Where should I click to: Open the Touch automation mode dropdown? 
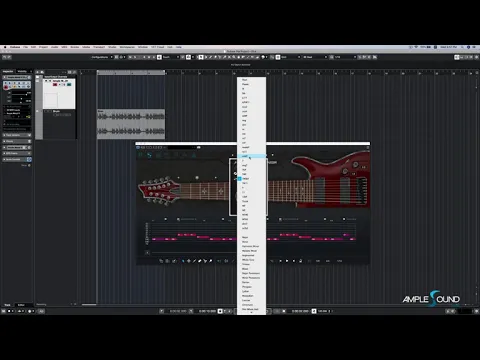pos(171,57)
